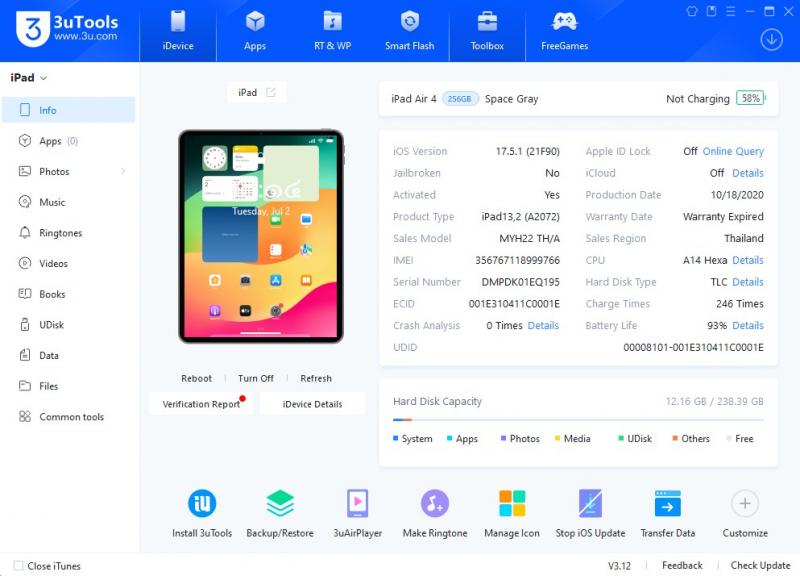800x576 pixels.
Task: Click the Common tools icon
Action: 24,416
